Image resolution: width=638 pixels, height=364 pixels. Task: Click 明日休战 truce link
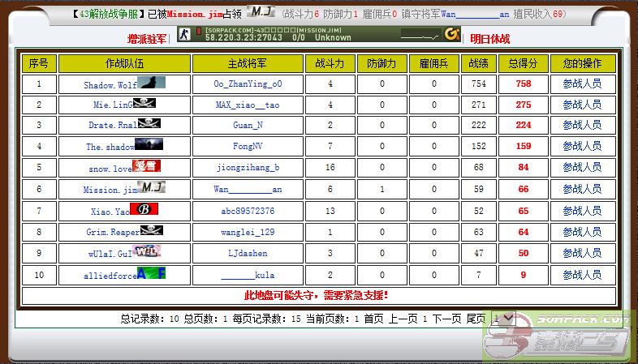pos(490,39)
